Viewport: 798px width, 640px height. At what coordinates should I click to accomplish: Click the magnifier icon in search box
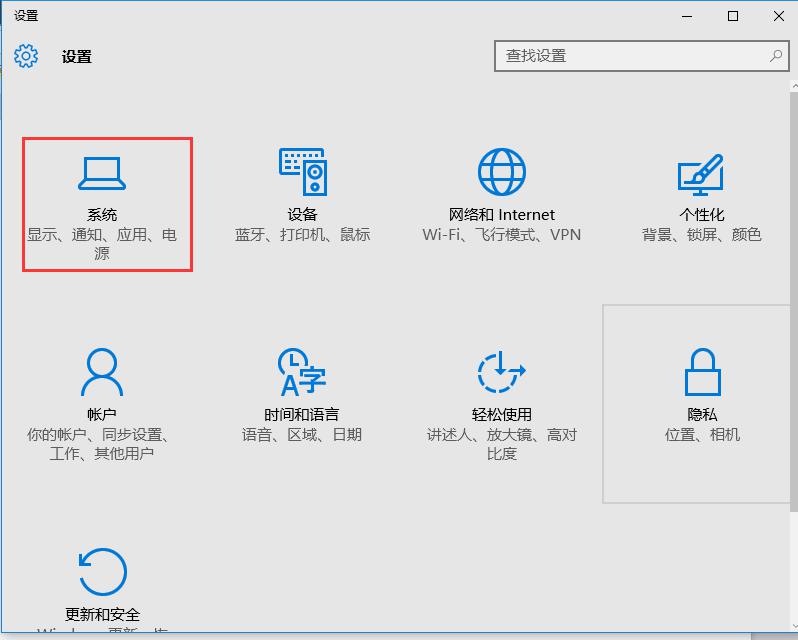point(776,56)
